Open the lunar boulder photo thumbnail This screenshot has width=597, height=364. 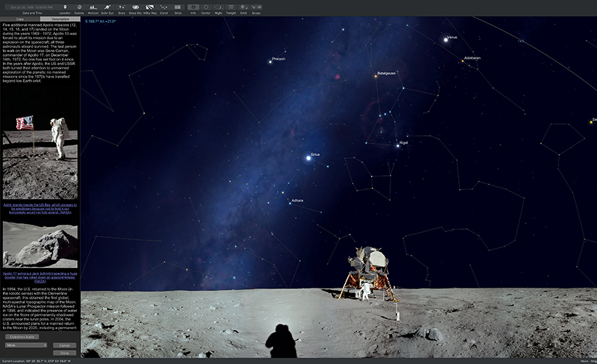click(40, 245)
